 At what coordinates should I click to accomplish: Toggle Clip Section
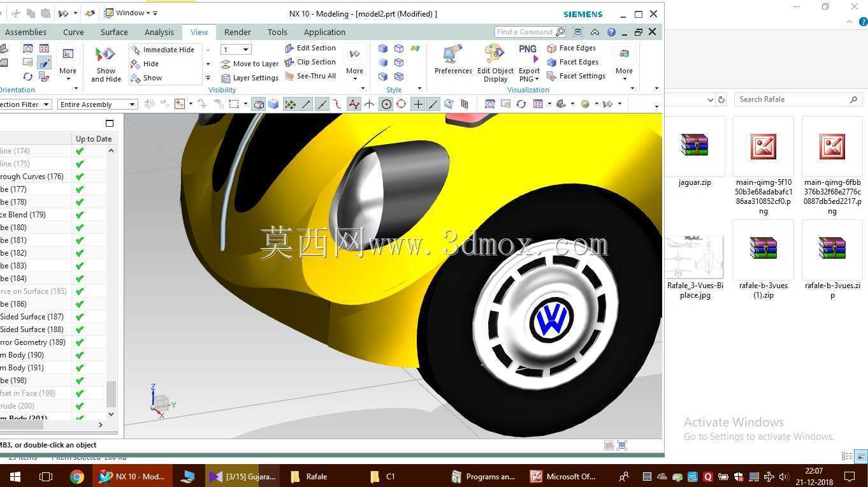click(x=310, y=62)
